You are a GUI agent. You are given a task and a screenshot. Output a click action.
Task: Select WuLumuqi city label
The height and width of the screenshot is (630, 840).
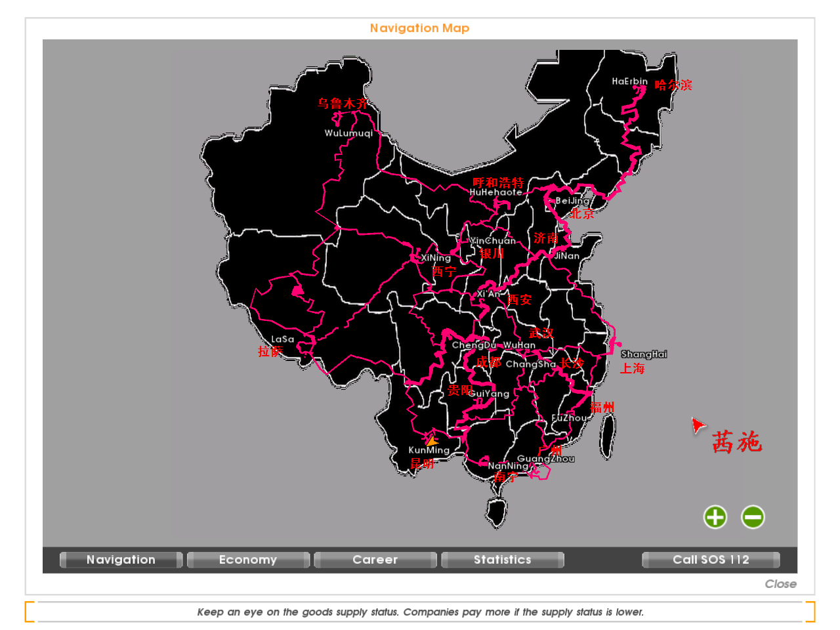click(x=348, y=133)
